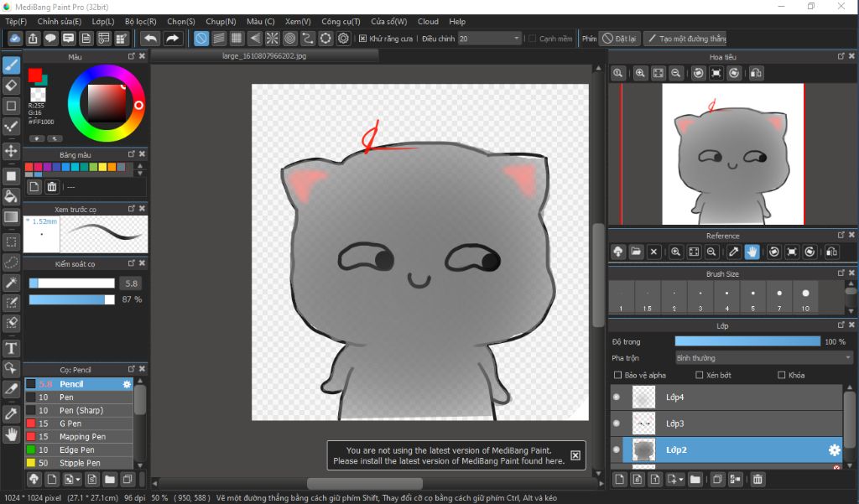859x504 pixels.
Task: Select the rectangular Select tool
Action: tap(11, 242)
